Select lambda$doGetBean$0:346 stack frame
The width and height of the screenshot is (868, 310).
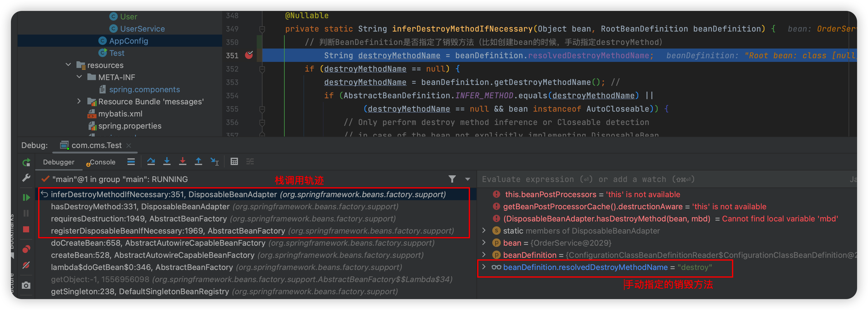(256, 267)
